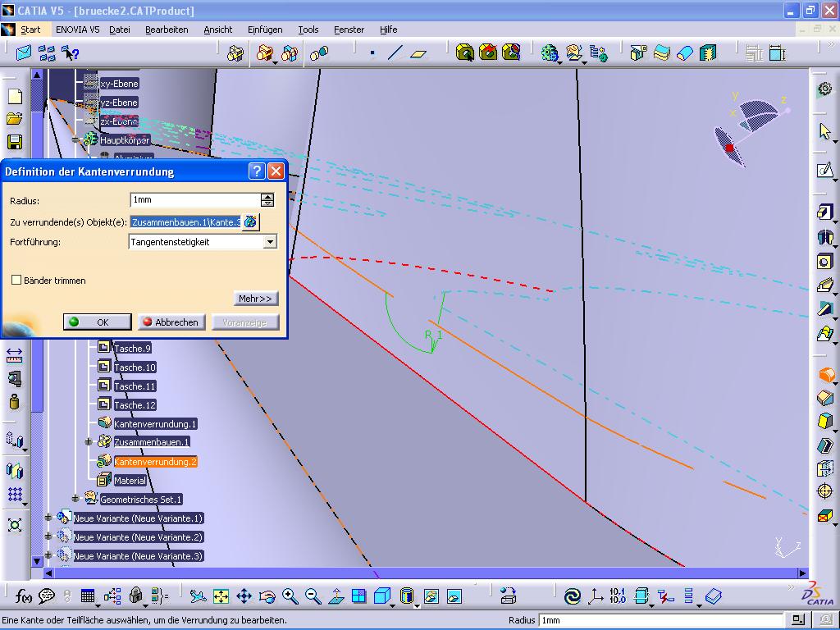Open the Fenster menu
This screenshot has width=840, height=630.
click(x=349, y=30)
